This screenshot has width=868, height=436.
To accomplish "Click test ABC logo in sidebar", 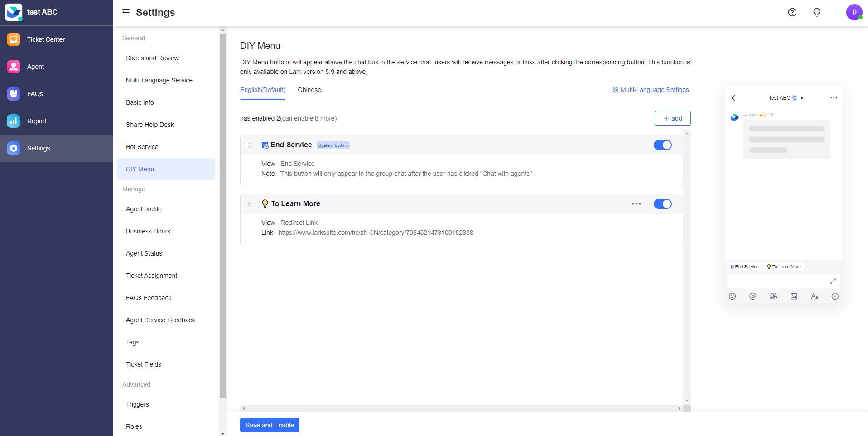I will pos(14,12).
